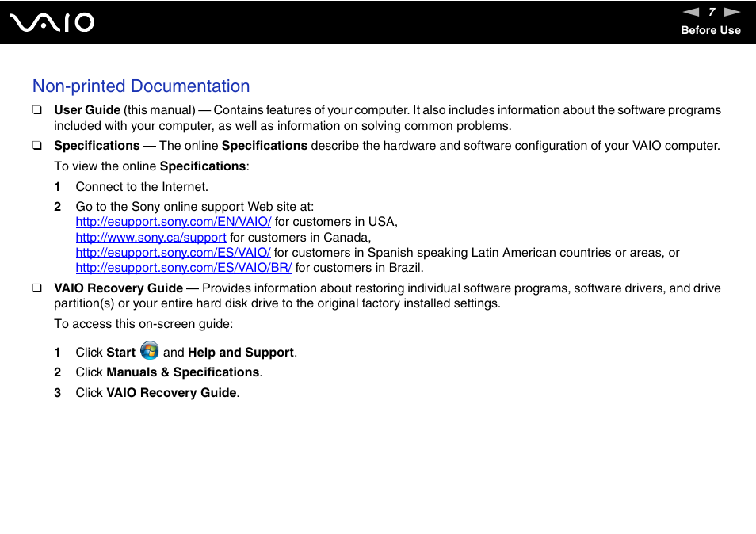The image size is (756, 534).
Task: Click the bold 'Help and Support' text
Action: [x=241, y=353]
